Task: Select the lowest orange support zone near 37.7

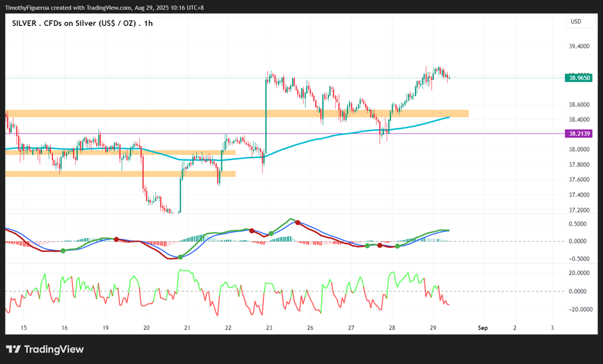Action: coord(121,174)
